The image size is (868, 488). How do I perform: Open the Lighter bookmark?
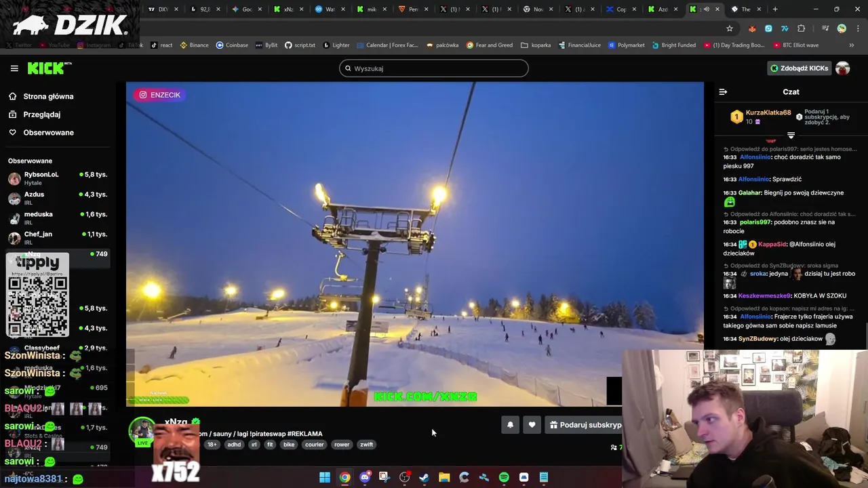point(336,45)
